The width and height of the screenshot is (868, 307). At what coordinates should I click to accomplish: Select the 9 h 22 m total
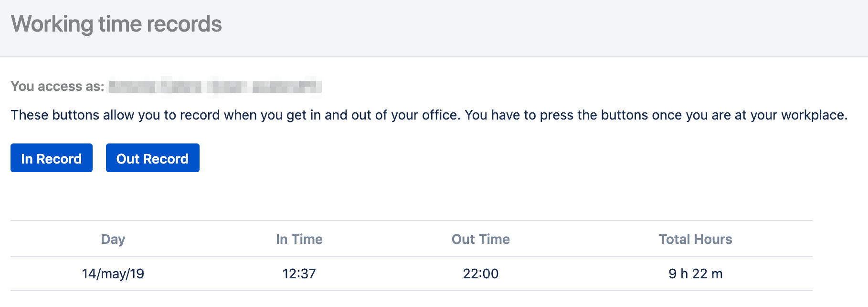point(696,274)
